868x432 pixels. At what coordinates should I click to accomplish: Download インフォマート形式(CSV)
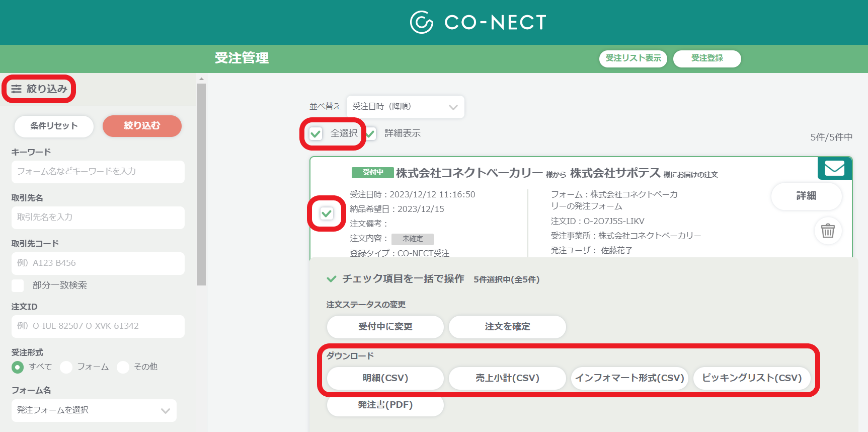coord(629,378)
